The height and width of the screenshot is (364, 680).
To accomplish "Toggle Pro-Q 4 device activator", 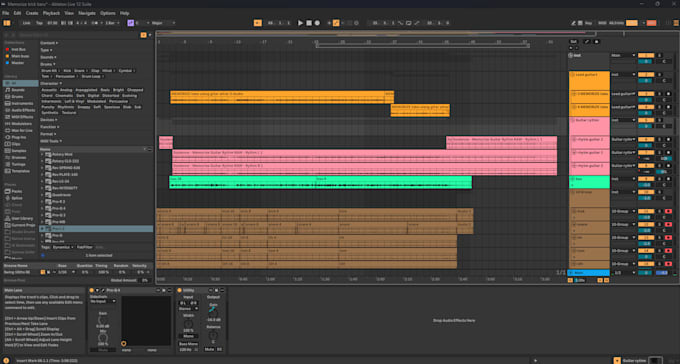I will [x=92, y=290].
